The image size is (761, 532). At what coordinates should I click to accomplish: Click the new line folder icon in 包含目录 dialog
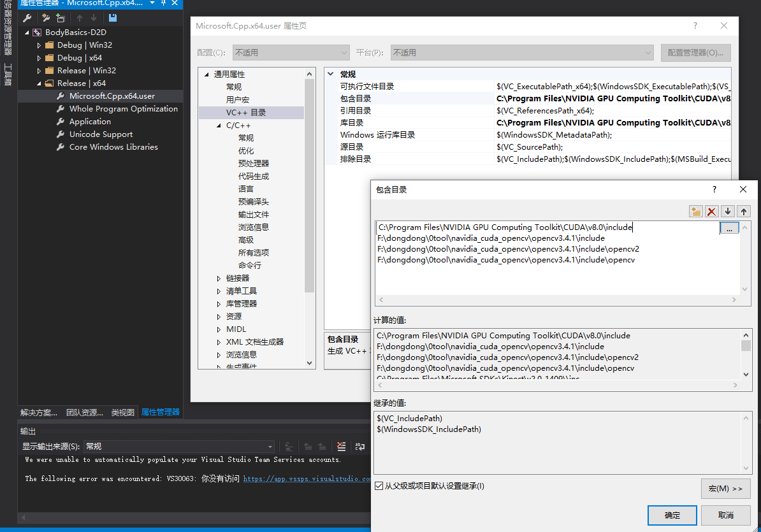click(695, 212)
